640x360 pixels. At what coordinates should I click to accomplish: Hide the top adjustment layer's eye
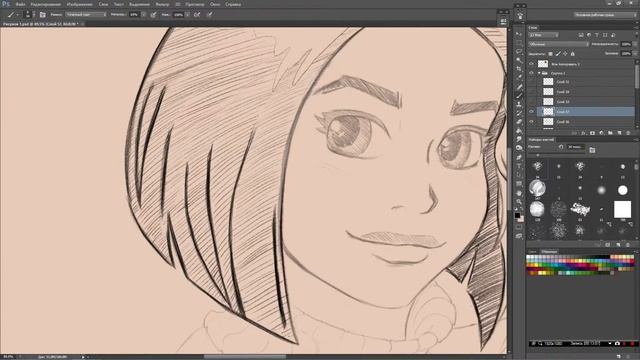click(x=531, y=64)
